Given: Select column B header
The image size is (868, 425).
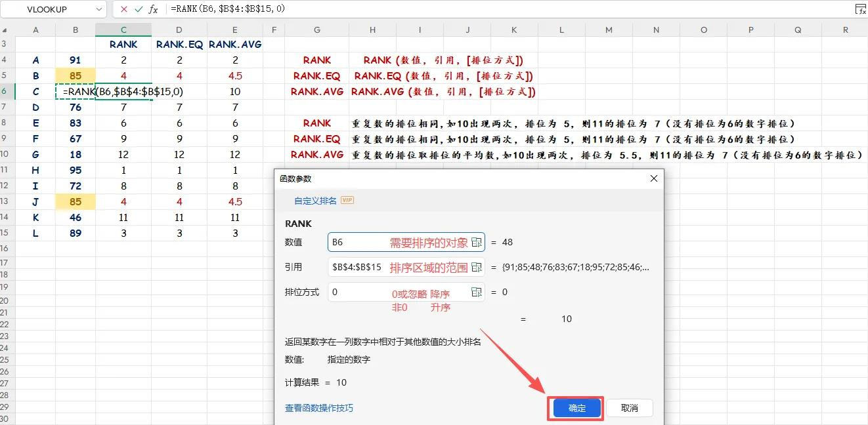Looking at the screenshot, I should point(75,30).
